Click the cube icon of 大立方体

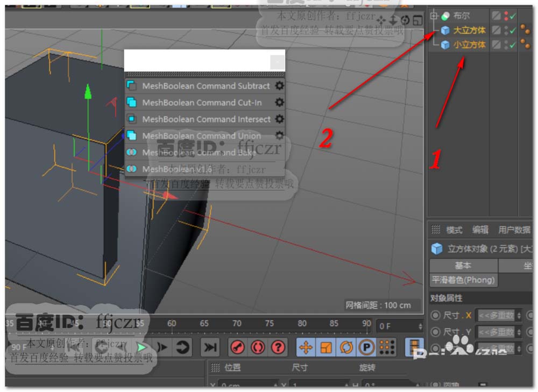(x=445, y=31)
